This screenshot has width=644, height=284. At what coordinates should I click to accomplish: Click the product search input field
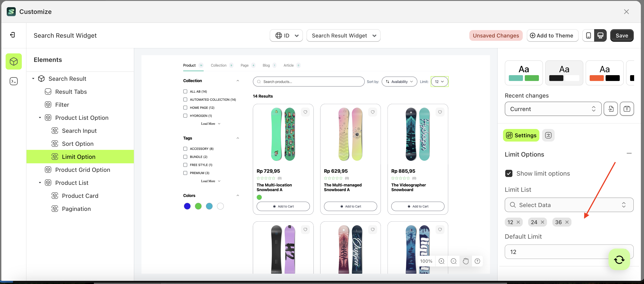click(x=309, y=81)
